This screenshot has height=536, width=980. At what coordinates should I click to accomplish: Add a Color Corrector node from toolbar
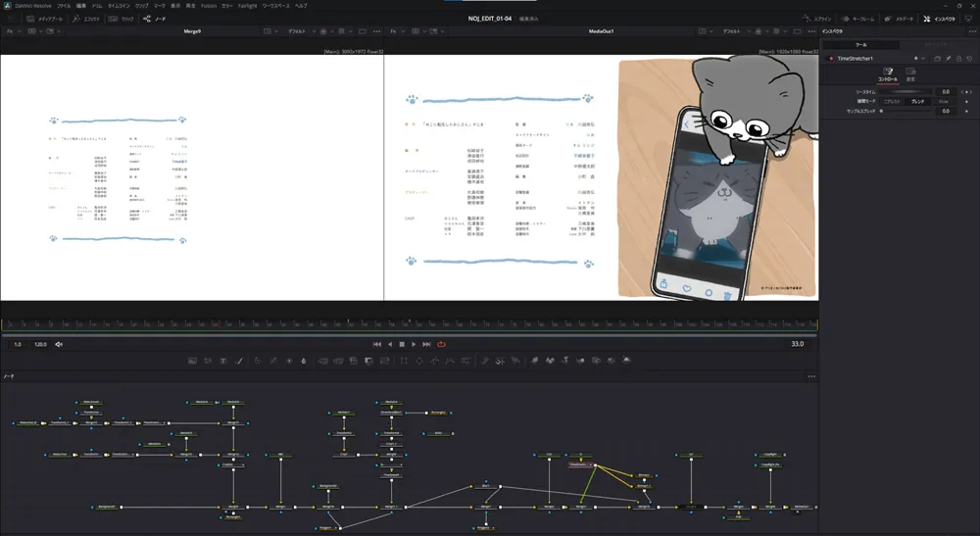coord(258,361)
